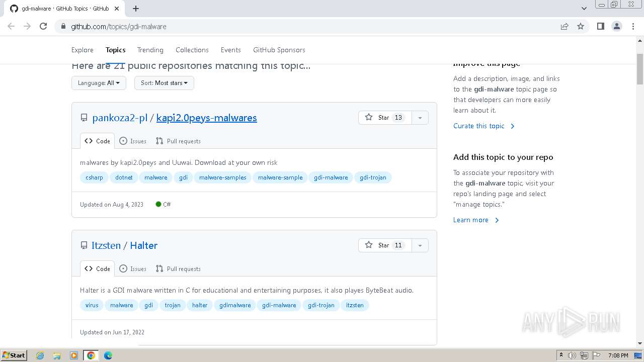Screen dimensions: 644x362
Task: Open Pull requests tab of kapi2.0peys-malwares
Action: tap(178, 141)
